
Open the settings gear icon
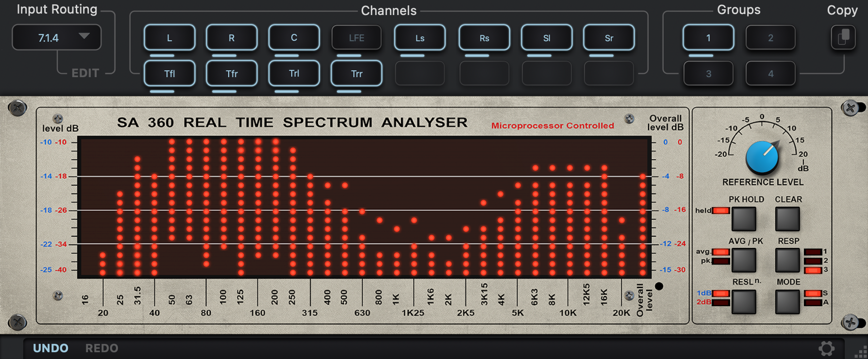pyautogui.click(x=827, y=348)
